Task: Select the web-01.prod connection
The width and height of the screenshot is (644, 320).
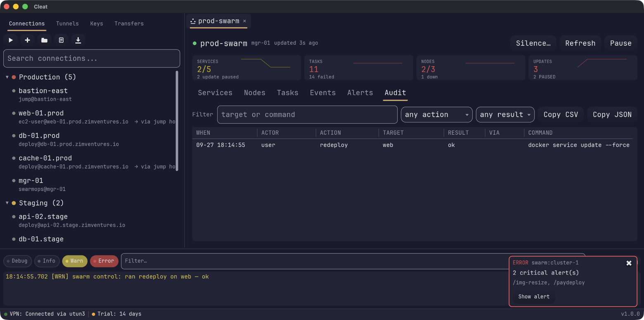Action: (x=92, y=117)
